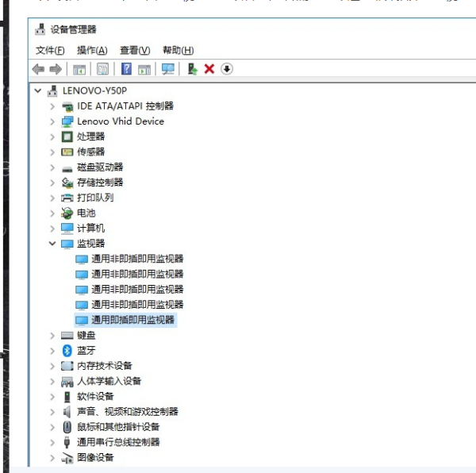The height and width of the screenshot is (473, 476).
Task: Click the IDE ATA/ATAPI controller icon
Action: 67,106
